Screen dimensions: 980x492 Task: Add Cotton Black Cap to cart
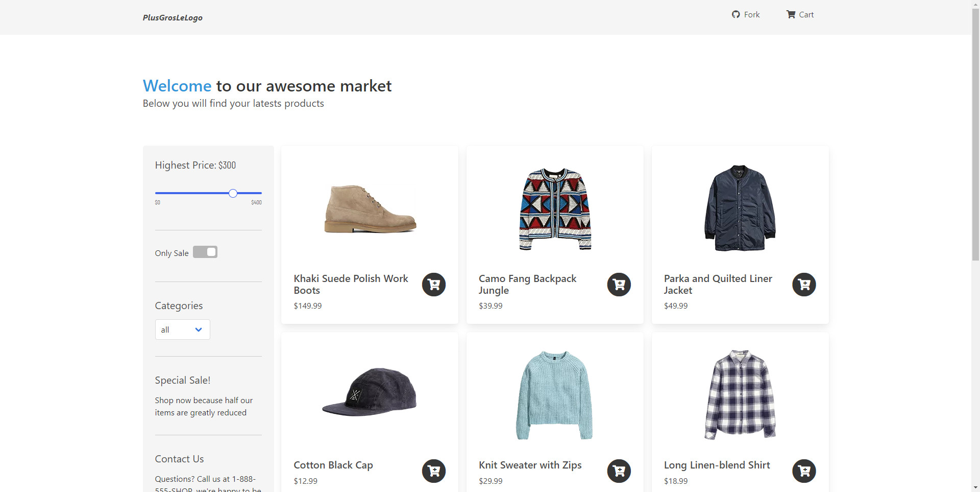[x=433, y=471]
